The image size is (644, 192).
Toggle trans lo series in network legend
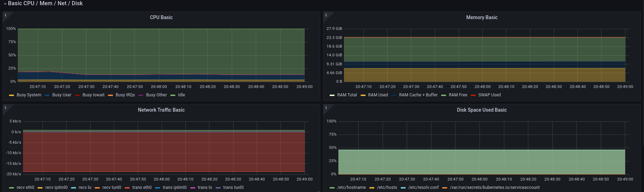[205, 187]
